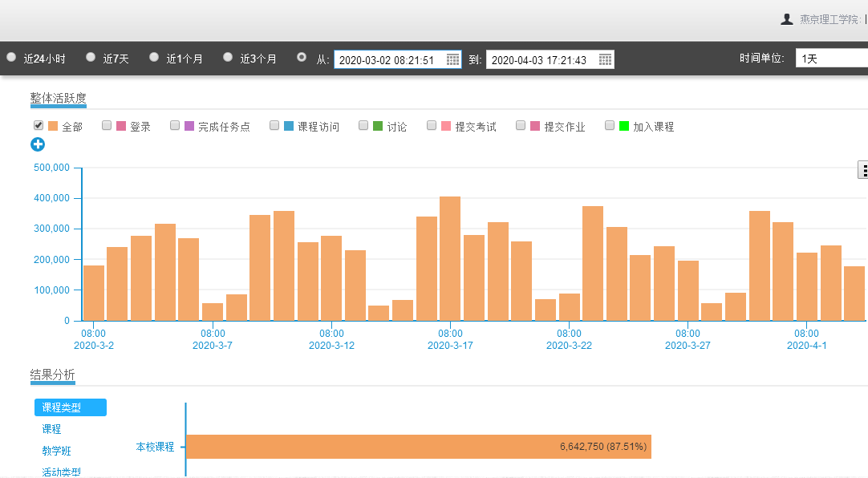Uncheck the 全部 checkbox
868x478 pixels.
[x=39, y=125]
